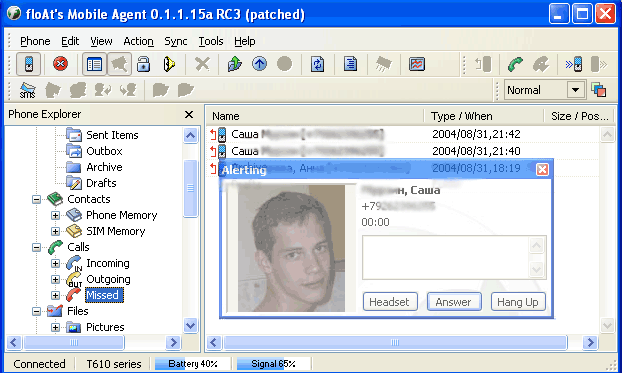The width and height of the screenshot is (622, 373).
Task: Expand the Incoming calls node
Action: pos(56,263)
